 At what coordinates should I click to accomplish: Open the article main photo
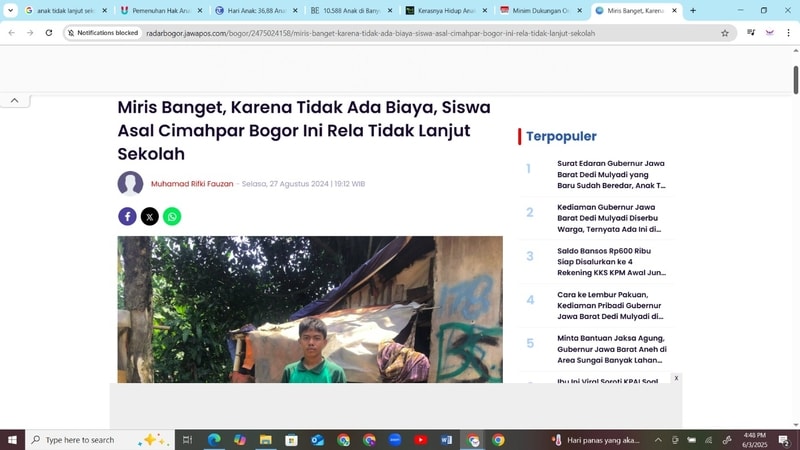point(310,309)
